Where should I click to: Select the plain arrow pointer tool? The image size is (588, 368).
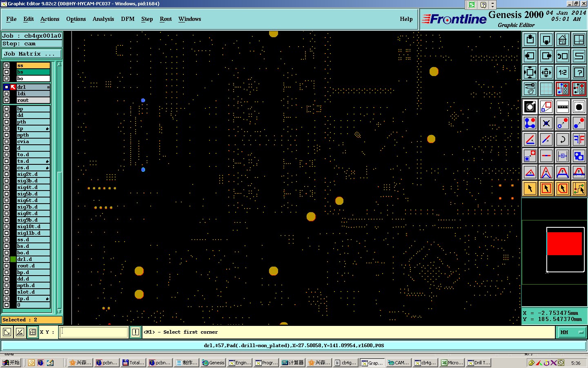pyautogui.click(x=530, y=188)
